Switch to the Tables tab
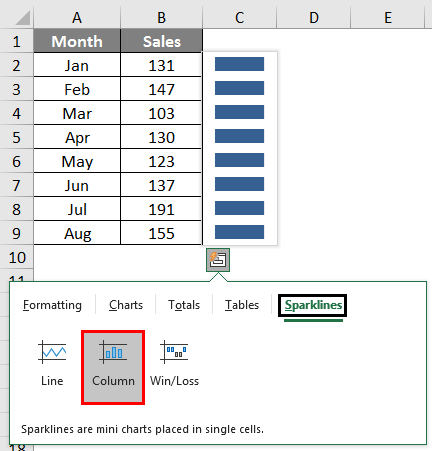This screenshot has height=451, width=432. tap(242, 305)
